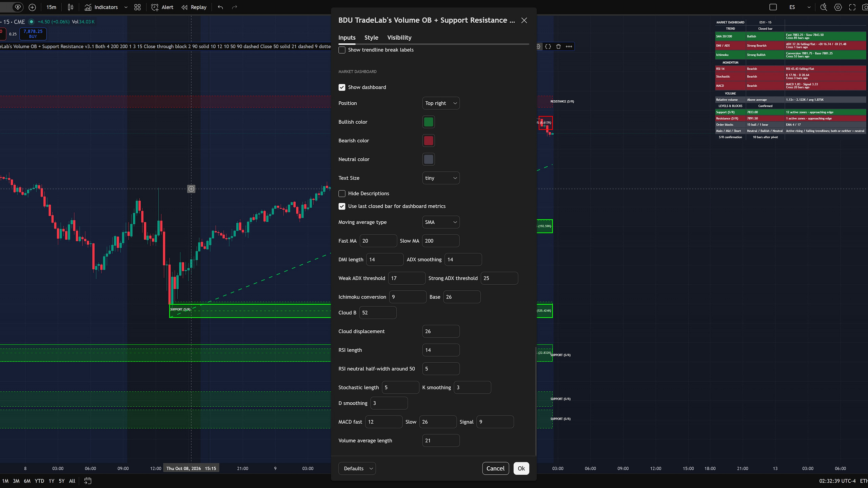Start bar Replay mode
This screenshot has width=868, height=488.
click(x=194, y=7)
